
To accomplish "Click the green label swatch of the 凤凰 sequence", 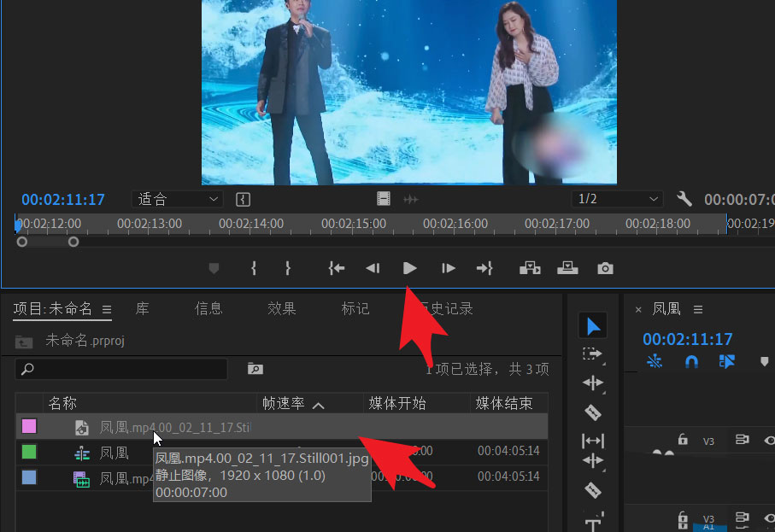I will tap(30, 453).
